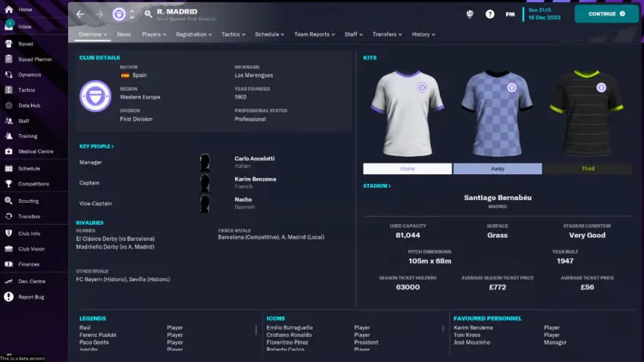Open the help question mark icon
The width and height of the screenshot is (644, 362).
pyautogui.click(x=489, y=14)
